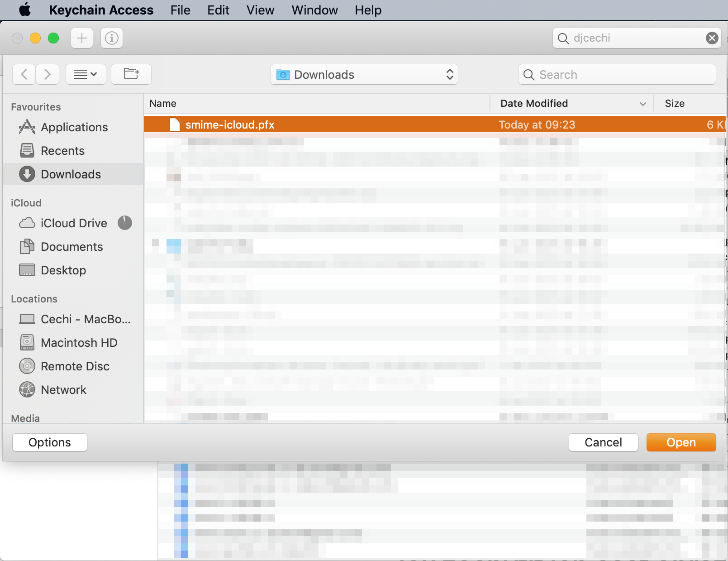
Task: Click the Cancel button
Action: 603,442
